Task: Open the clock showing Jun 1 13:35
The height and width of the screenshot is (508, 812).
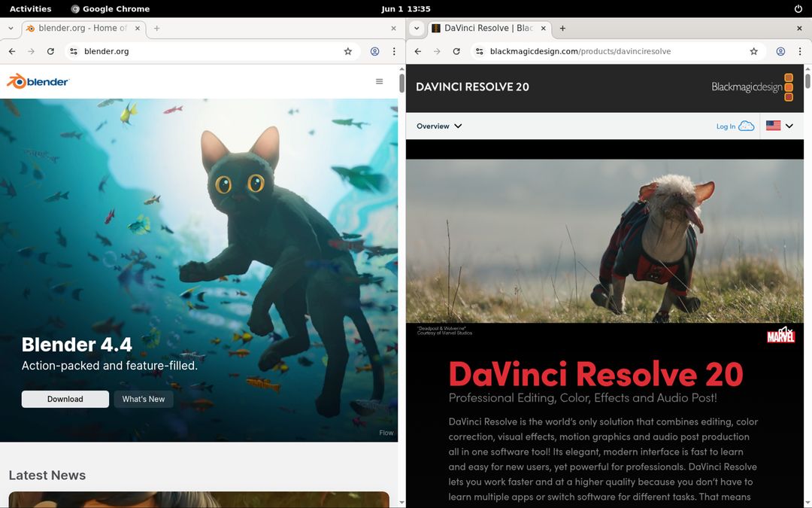Action: point(405,9)
